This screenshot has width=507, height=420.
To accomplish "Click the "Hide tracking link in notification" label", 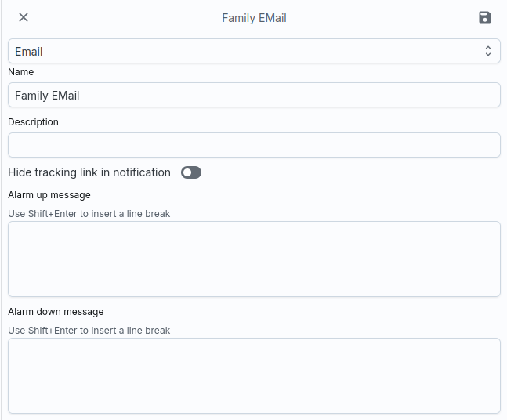I will point(89,172).
